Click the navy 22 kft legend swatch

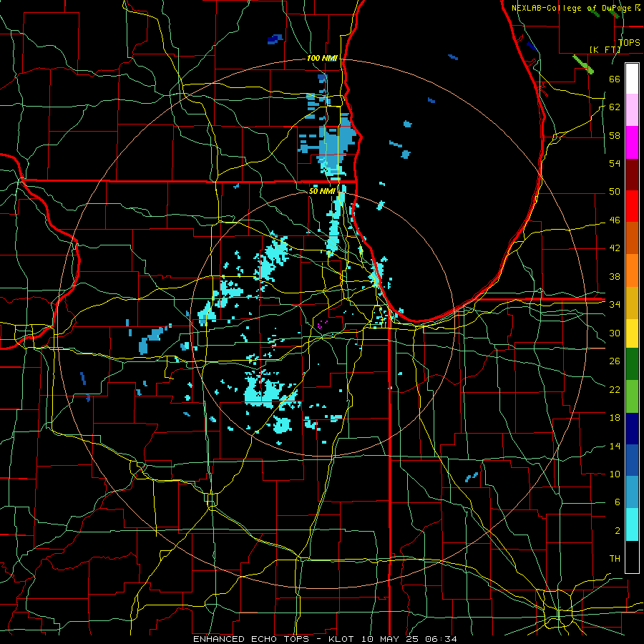pos(632,429)
